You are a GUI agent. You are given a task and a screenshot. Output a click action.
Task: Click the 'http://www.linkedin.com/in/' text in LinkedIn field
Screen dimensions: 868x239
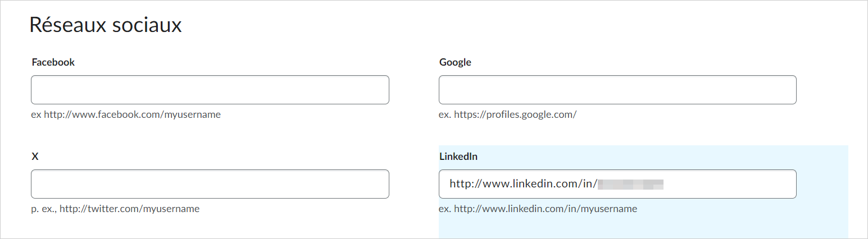(522, 184)
